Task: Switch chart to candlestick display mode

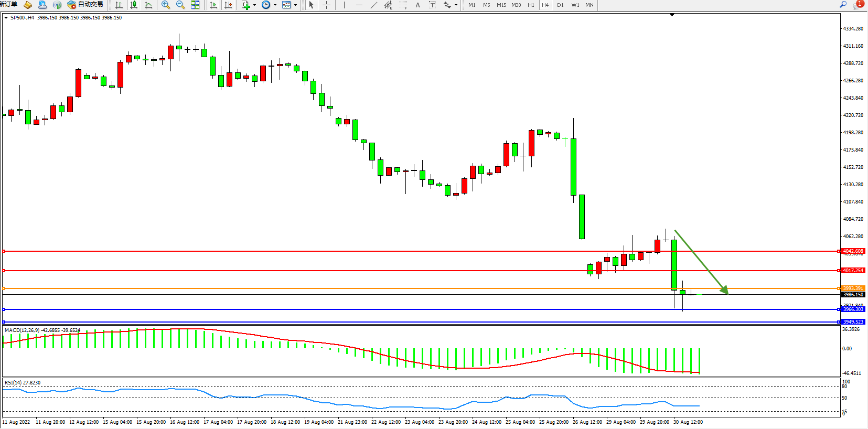Action: pos(134,5)
